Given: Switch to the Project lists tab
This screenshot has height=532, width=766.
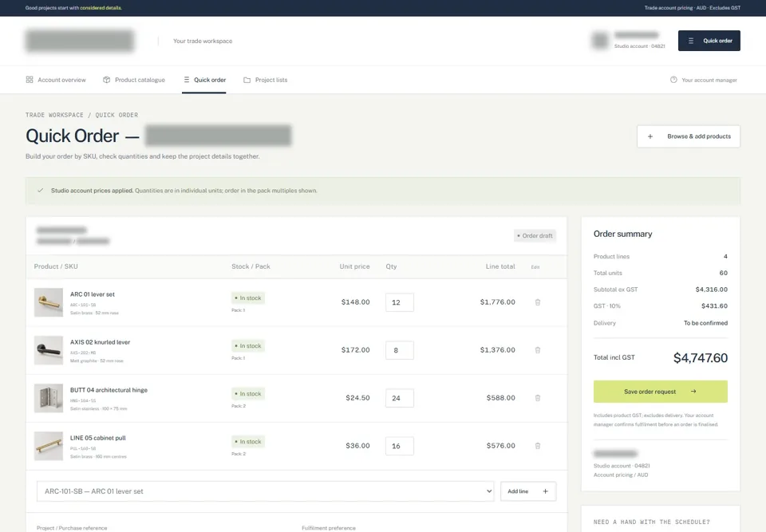Looking at the screenshot, I should click(265, 80).
